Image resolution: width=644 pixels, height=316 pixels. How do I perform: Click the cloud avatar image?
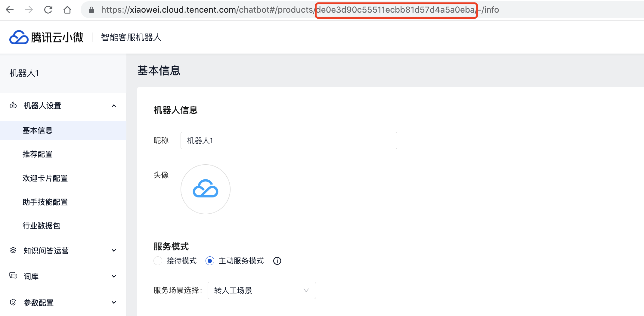[206, 189]
